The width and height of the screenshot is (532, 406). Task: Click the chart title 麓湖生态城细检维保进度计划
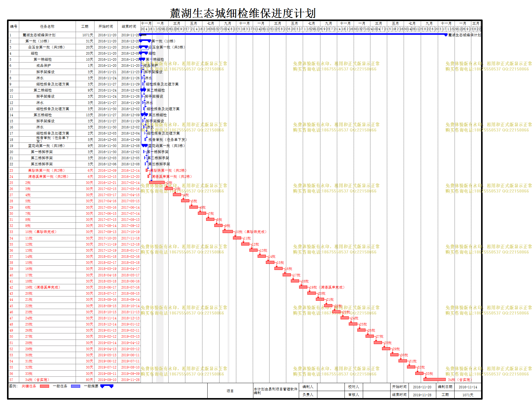tap(243, 13)
